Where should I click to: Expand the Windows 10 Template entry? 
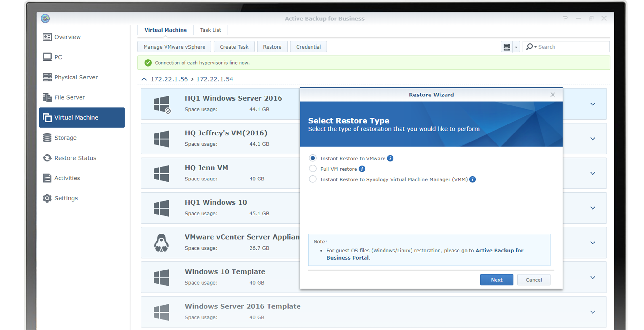click(593, 277)
